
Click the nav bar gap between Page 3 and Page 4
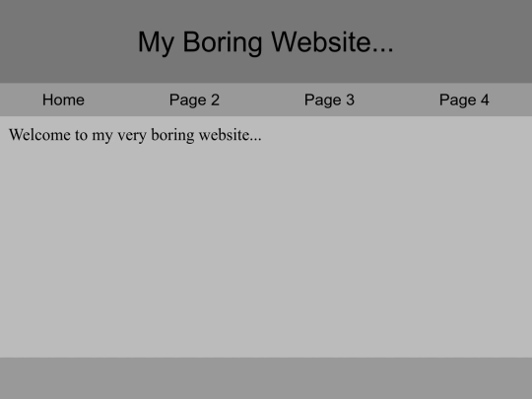(x=397, y=100)
